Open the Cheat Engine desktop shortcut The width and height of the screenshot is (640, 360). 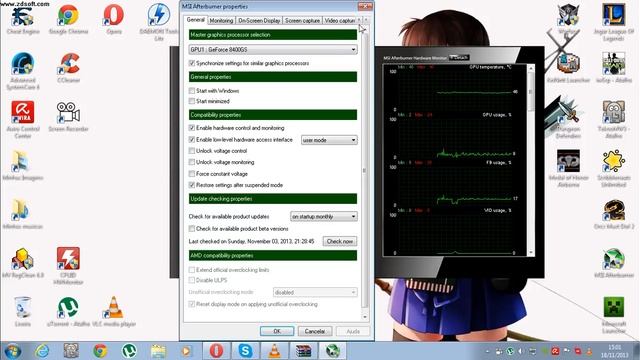[x=23, y=19]
